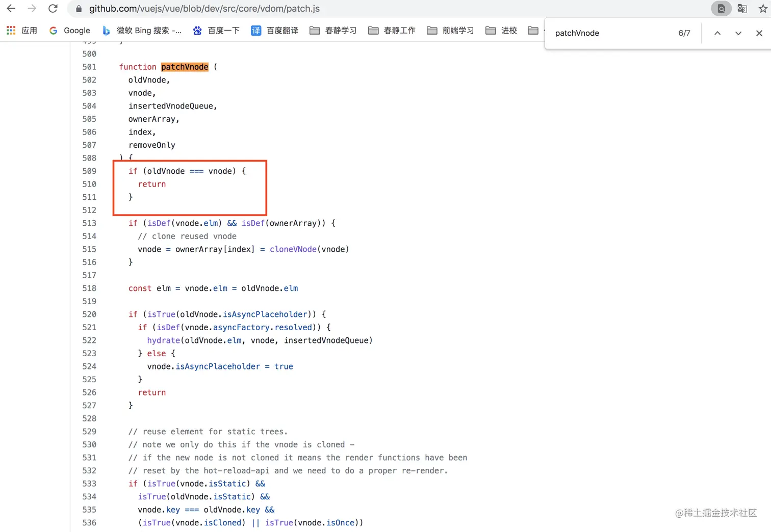Click the isOnce property on line 536
Image resolution: width=771 pixels, height=532 pixels.
[x=340, y=523]
